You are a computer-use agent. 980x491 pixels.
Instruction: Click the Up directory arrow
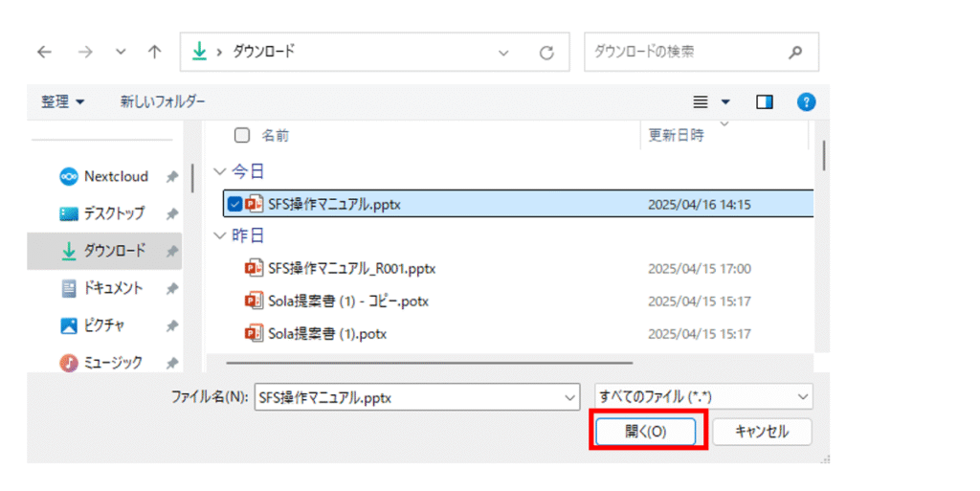click(154, 53)
